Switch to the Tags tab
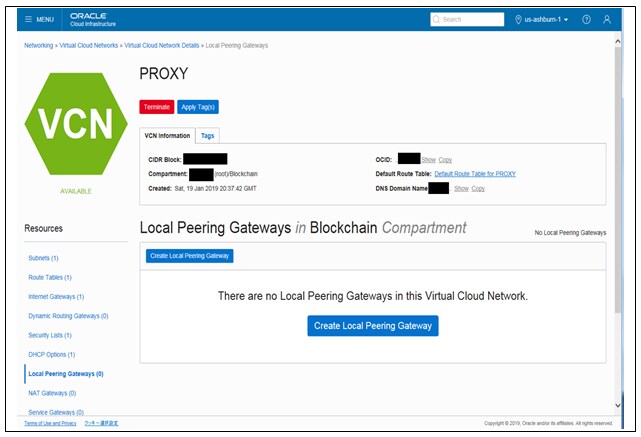 click(207, 136)
